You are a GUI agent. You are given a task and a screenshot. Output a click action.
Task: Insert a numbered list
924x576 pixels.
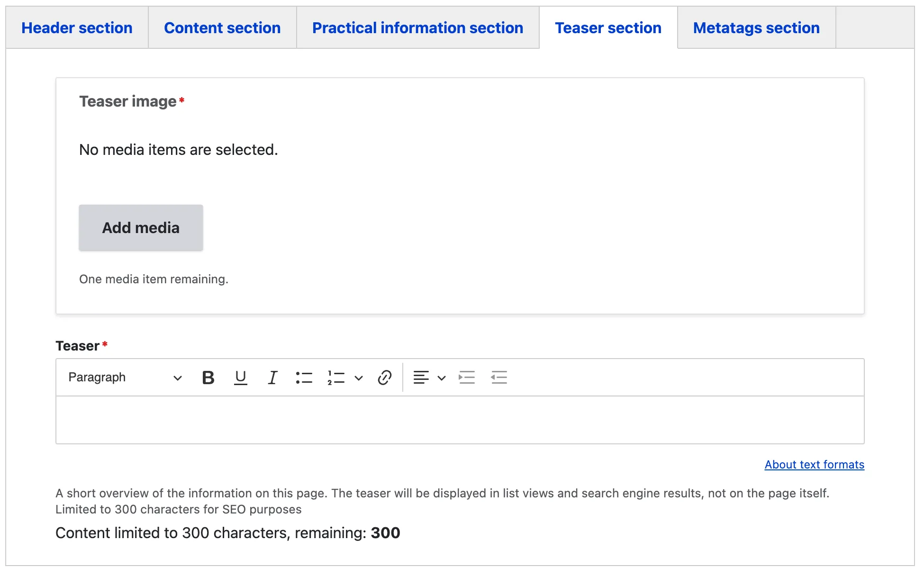pos(336,378)
